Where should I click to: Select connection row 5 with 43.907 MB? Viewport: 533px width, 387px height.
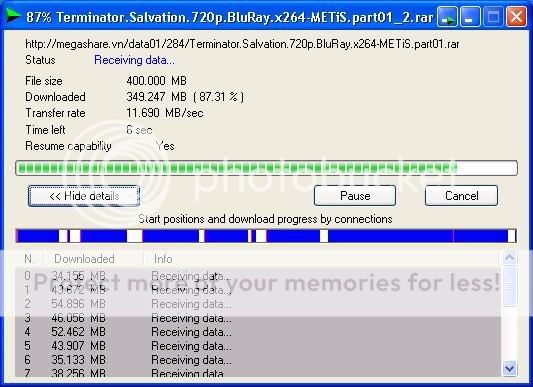pos(258,346)
